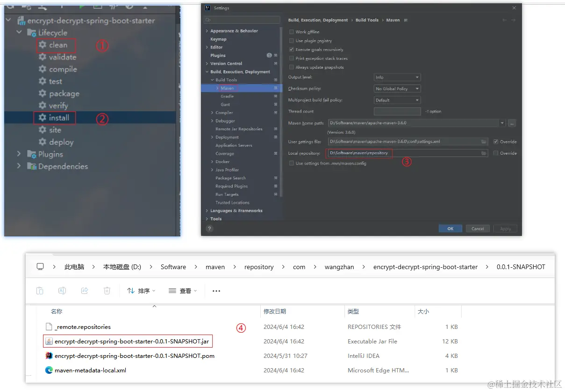The height and width of the screenshot is (392, 565).
Task: Expand the Dependencies node in Maven panel
Action: [x=19, y=166]
